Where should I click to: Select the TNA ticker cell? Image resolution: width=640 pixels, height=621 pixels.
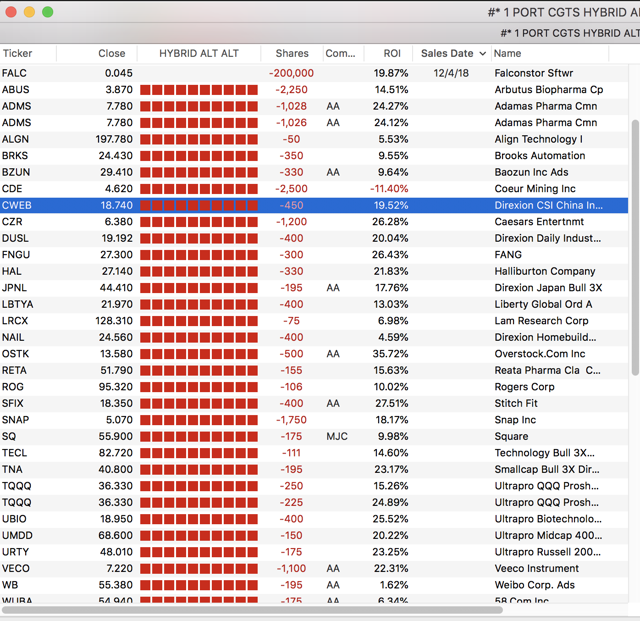click(12, 470)
